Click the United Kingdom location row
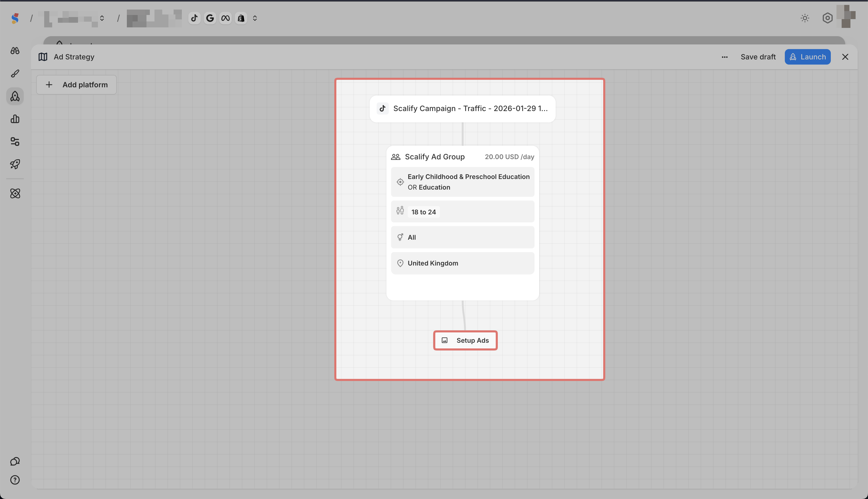 pyautogui.click(x=462, y=263)
